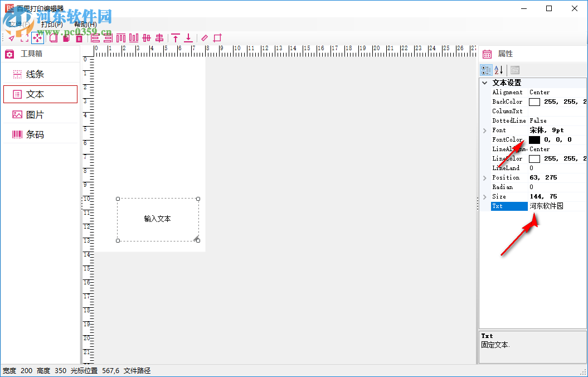Expand the Size property node
The image size is (588, 377).
coord(485,196)
